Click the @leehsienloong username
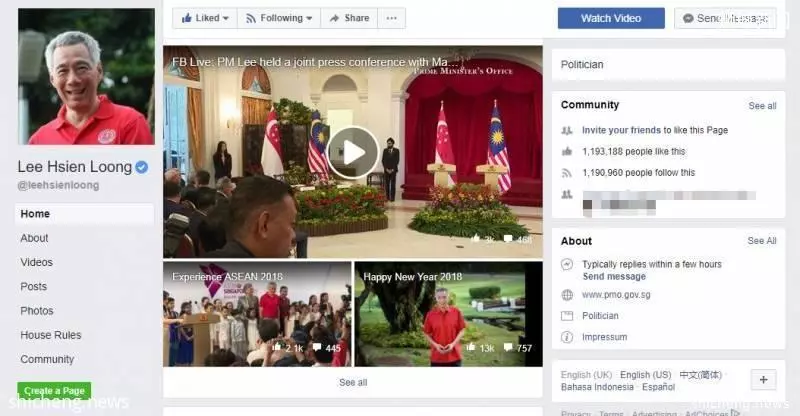 (58, 185)
